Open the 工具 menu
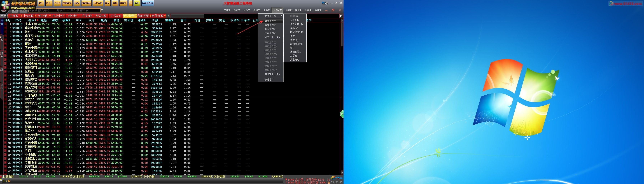The image size is (644, 184). click(x=267, y=10)
